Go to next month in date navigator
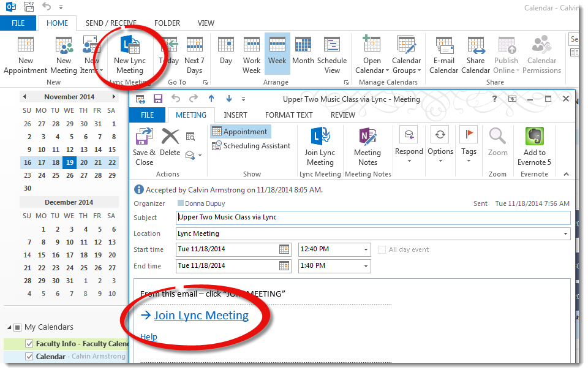Screen dimensions: 588x372 (113, 96)
